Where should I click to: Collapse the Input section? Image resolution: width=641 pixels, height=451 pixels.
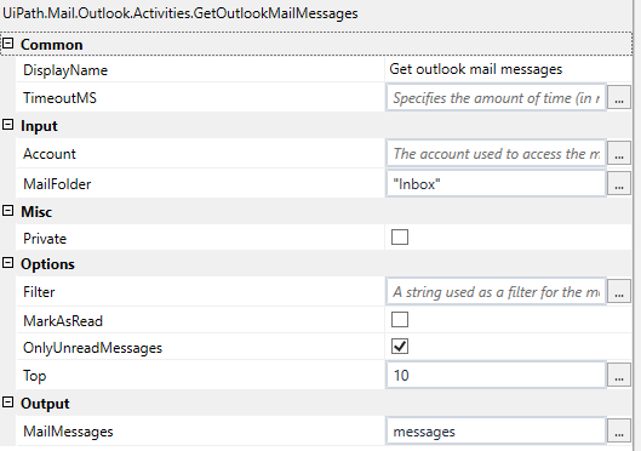tap(8, 125)
